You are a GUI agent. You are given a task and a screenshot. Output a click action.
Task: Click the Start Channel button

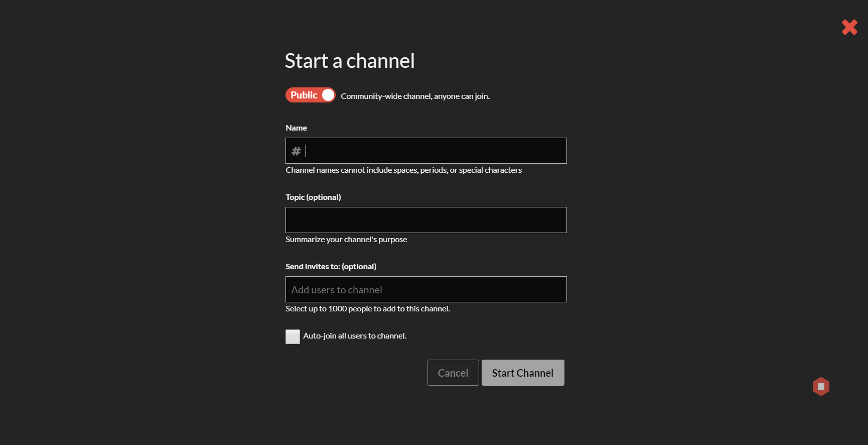coord(523,373)
